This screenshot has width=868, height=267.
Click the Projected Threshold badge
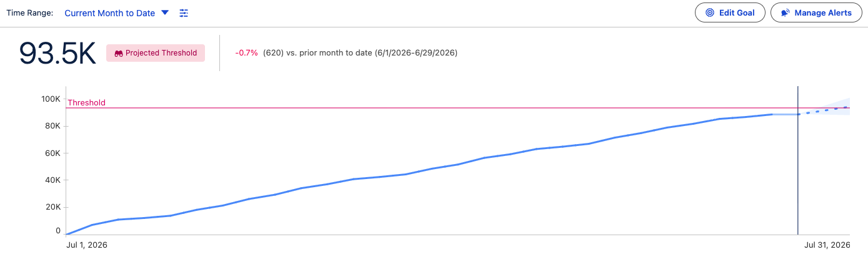click(x=156, y=53)
